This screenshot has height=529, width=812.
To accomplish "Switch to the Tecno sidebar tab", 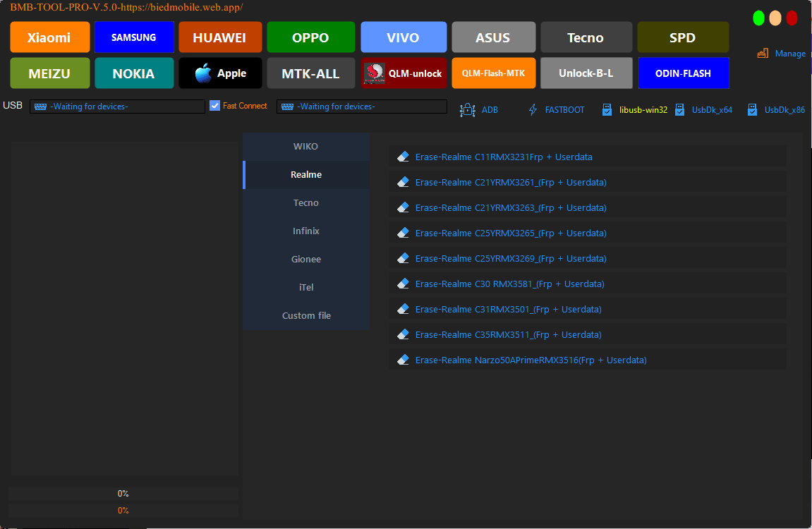I will (x=305, y=202).
